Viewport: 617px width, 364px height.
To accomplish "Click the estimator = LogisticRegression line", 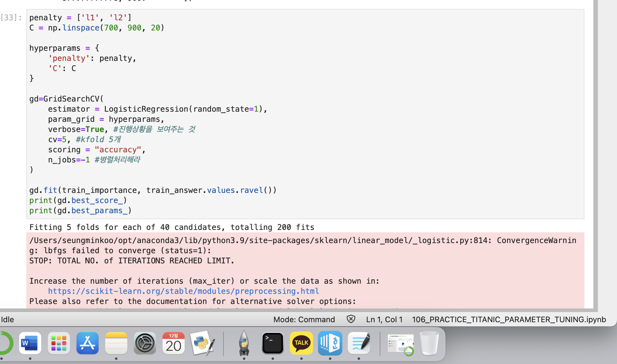I will coord(157,109).
